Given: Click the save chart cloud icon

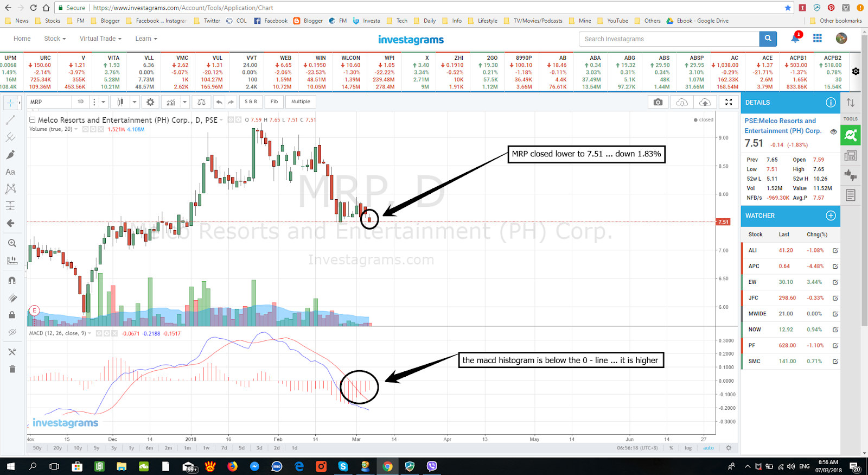Looking at the screenshot, I should pos(705,102).
